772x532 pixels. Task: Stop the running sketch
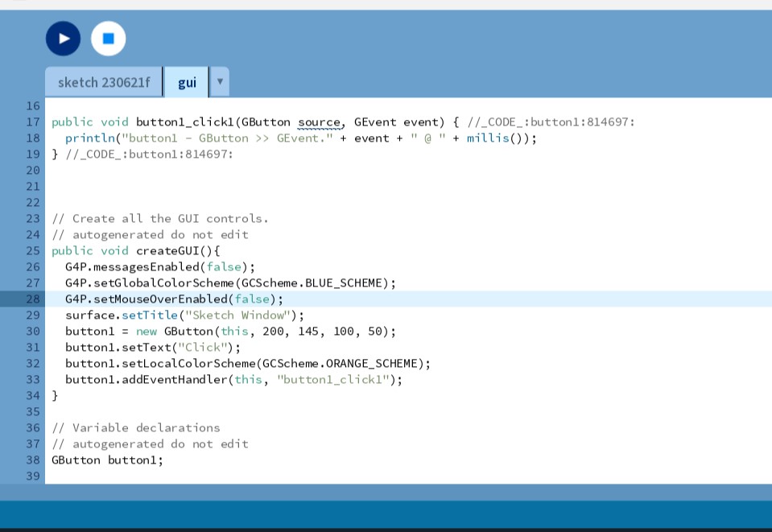click(x=109, y=39)
